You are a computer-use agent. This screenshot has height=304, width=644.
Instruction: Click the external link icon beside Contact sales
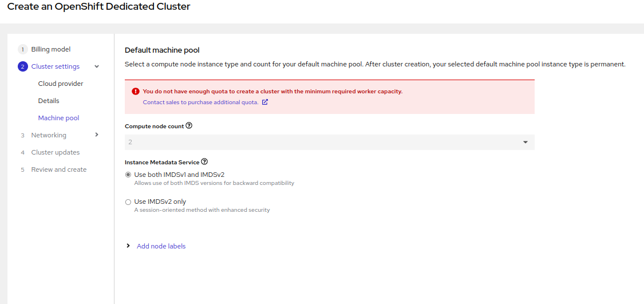coord(265,102)
